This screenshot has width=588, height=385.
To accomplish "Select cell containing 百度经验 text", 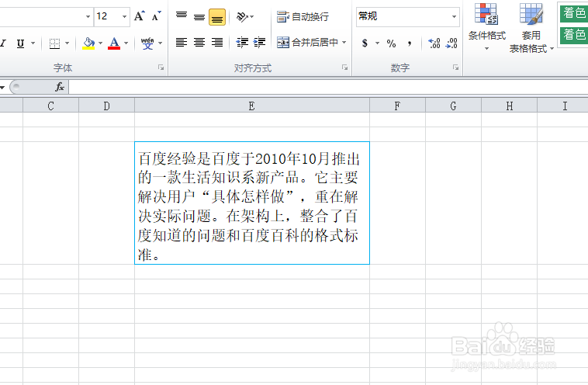I will tap(252, 203).
